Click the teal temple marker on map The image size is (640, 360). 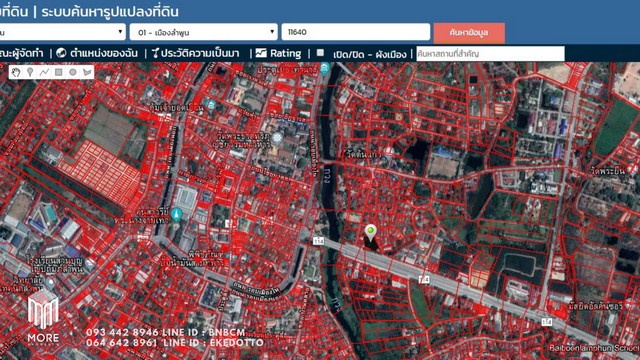coord(176,215)
